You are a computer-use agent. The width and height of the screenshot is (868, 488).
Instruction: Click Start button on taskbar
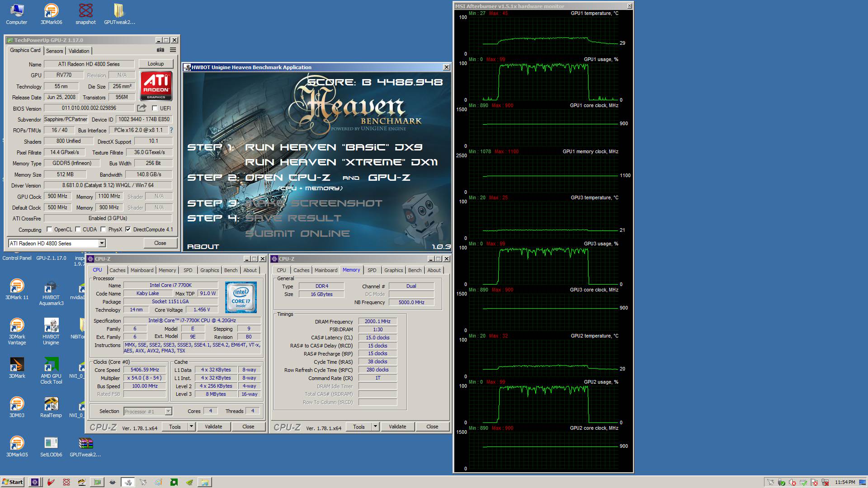coord(13,482)
